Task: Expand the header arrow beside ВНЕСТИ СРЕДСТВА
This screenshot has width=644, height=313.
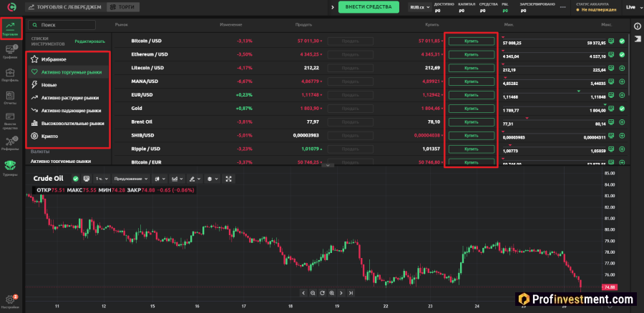Action: click(x=332, y=7)
